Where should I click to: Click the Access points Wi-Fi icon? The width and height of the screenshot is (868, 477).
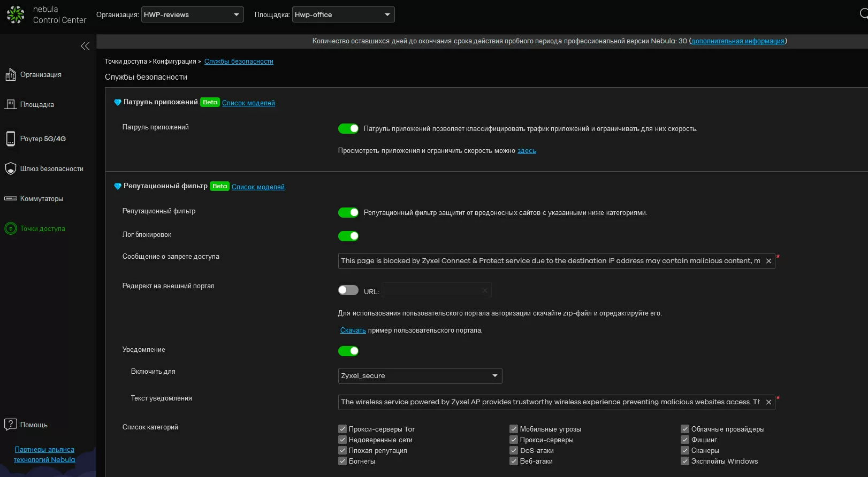tap(11, 228)
